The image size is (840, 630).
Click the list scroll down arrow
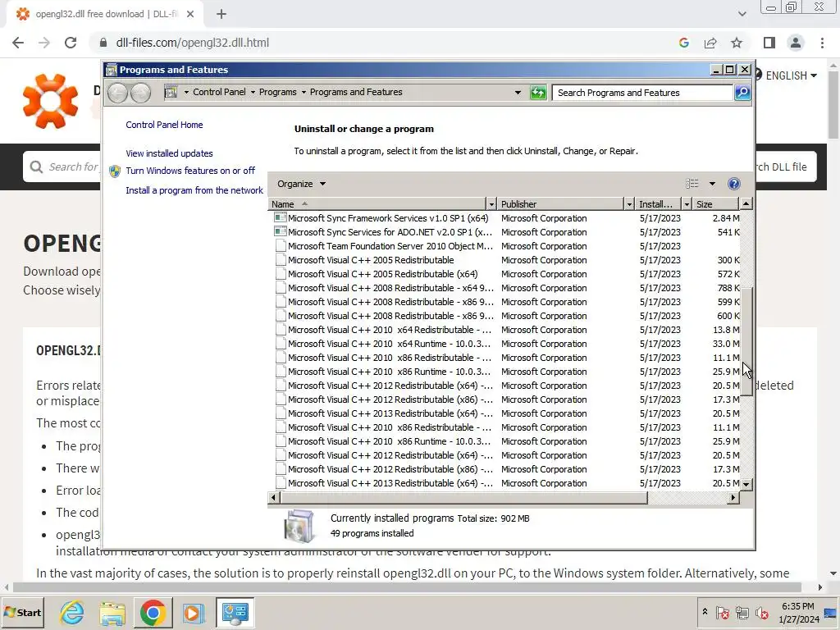[746, 484]
